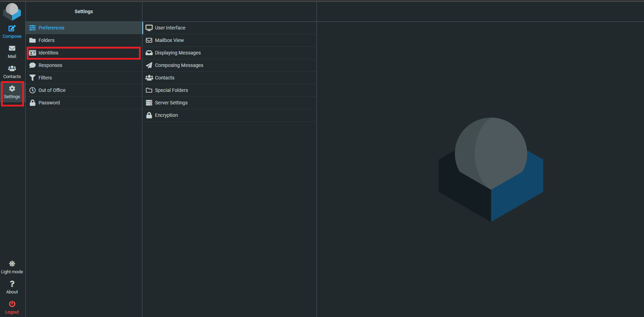Open the Responses settings section
644x317 pixels.
(50, 65)
